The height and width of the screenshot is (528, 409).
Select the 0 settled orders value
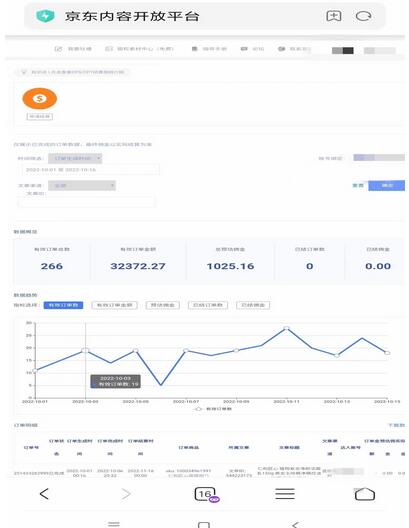pos(310,266)
